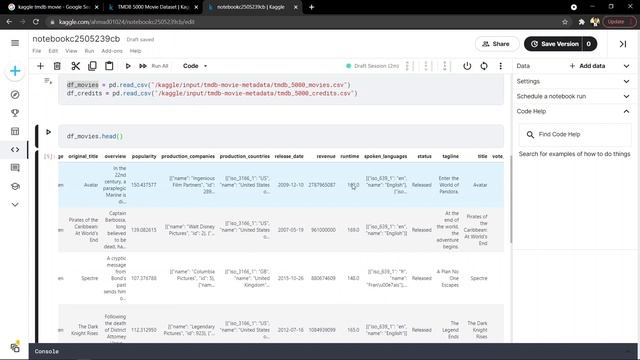Click the tagline column header
This screenshot has height=360, width=640.
pos(451,156)
